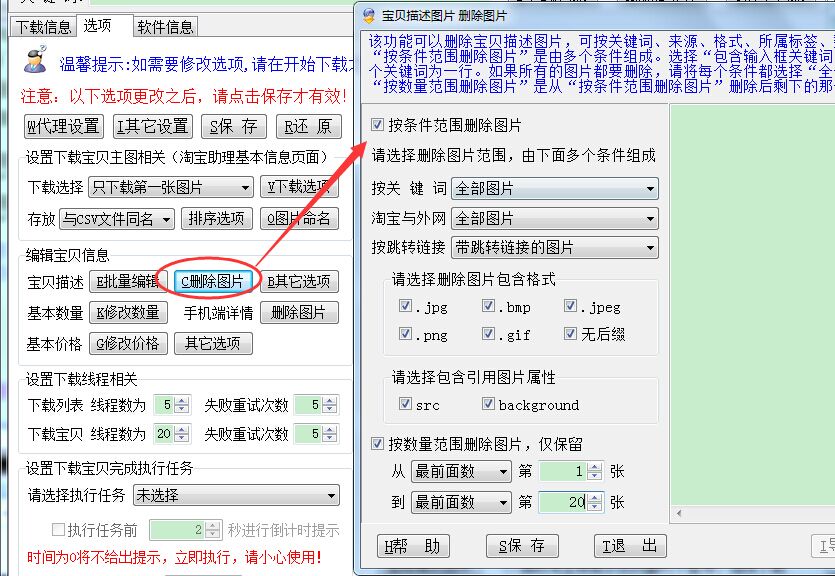This screenshot has width=835, height=576.
Task: Open the W代理设置 button
Action: coord(63,126)
